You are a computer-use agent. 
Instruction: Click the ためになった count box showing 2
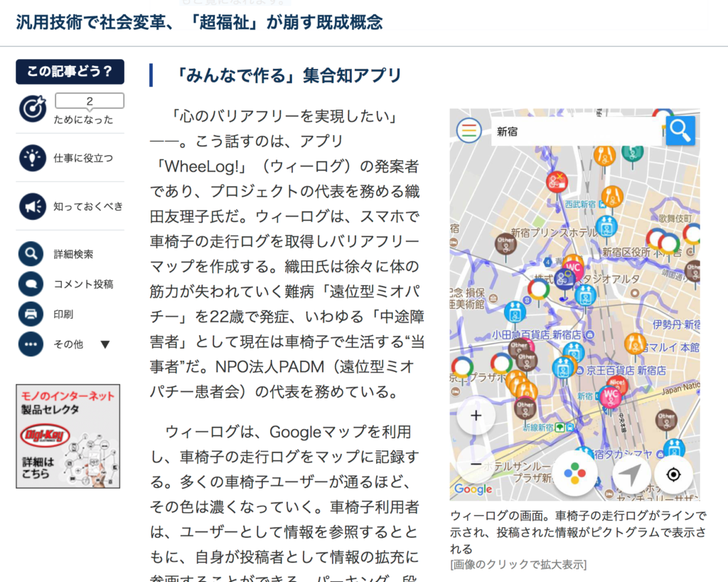tap(90, 101)
